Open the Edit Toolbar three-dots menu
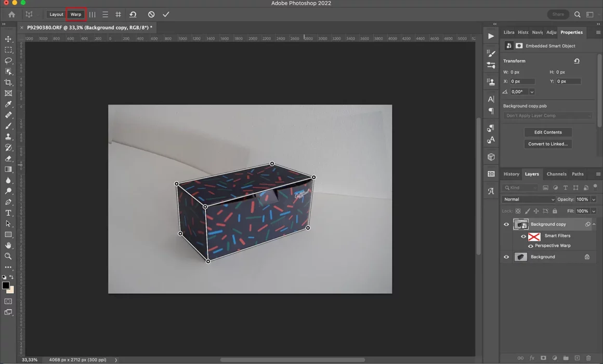 coord(8,267)
